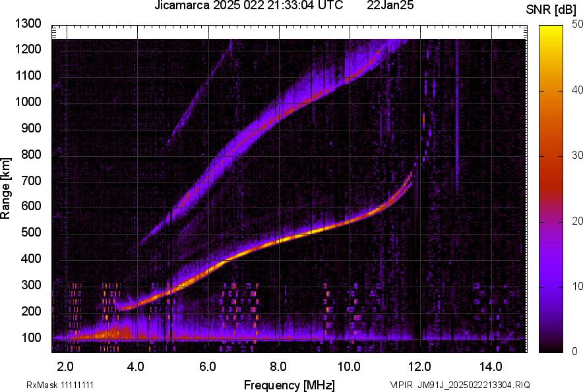The height and width of the screenshot is (392, 583).
Task: Click the 'SNR [dB]' colorbar title
Action: 551,10
